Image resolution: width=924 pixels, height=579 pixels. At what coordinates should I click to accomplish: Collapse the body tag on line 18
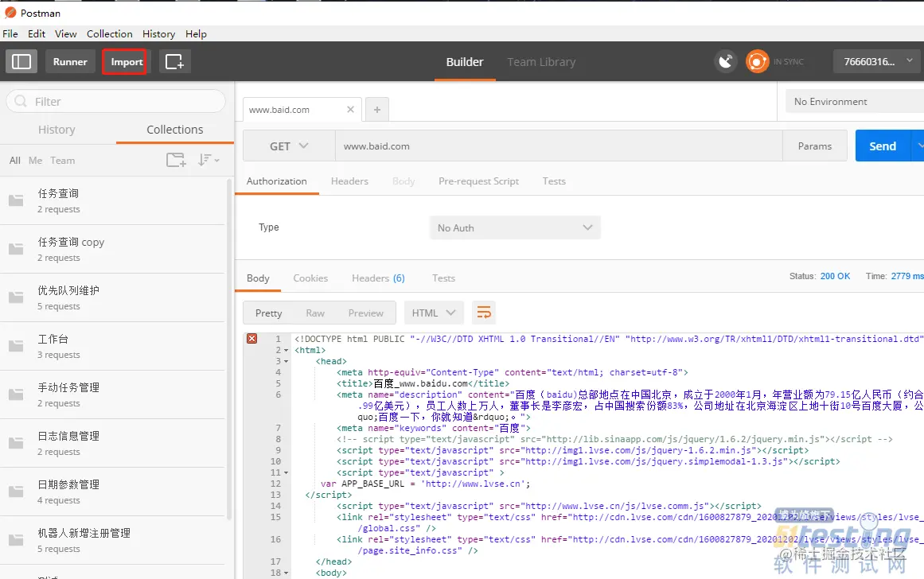click(287, 573)
